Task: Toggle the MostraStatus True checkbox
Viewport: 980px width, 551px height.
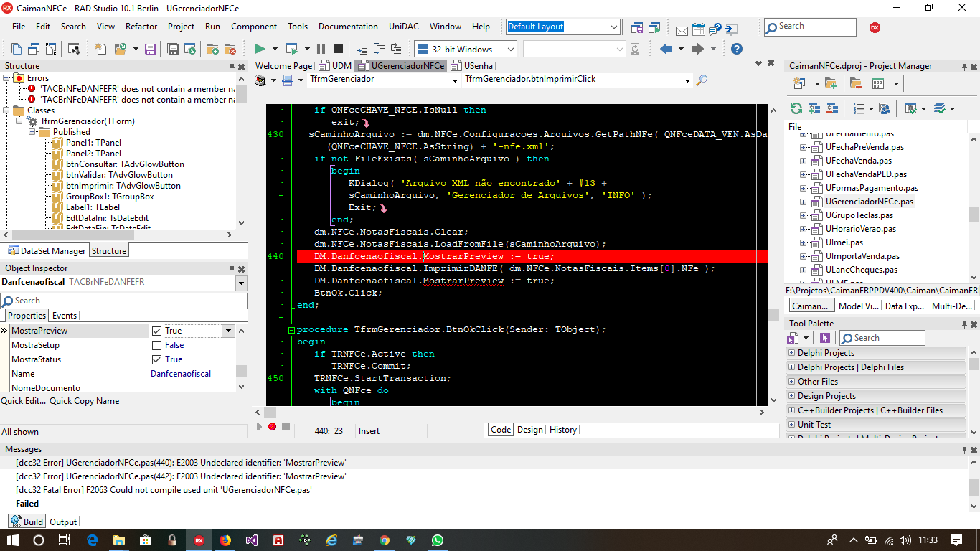Action: pos(157,359)
